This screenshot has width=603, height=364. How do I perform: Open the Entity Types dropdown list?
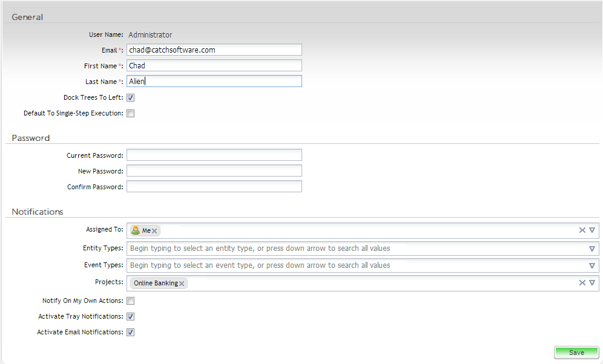tap(592, 249)
